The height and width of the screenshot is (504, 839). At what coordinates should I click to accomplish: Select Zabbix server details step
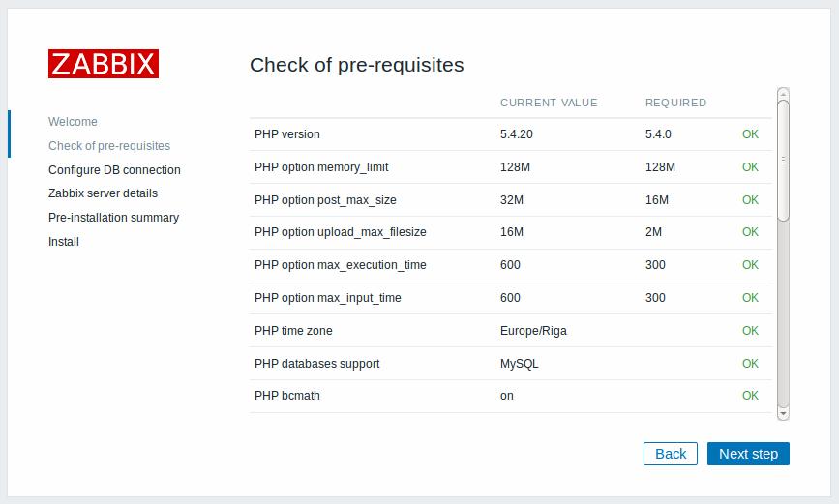[x=103, y=193]
